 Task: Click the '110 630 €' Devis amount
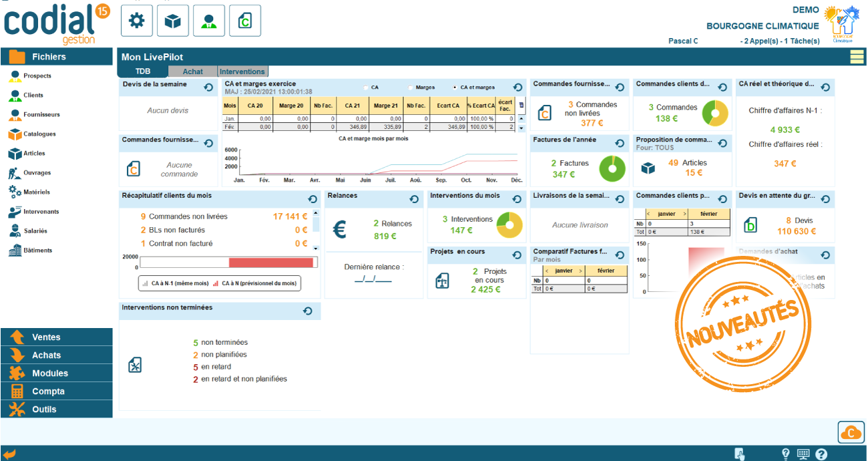797,231
